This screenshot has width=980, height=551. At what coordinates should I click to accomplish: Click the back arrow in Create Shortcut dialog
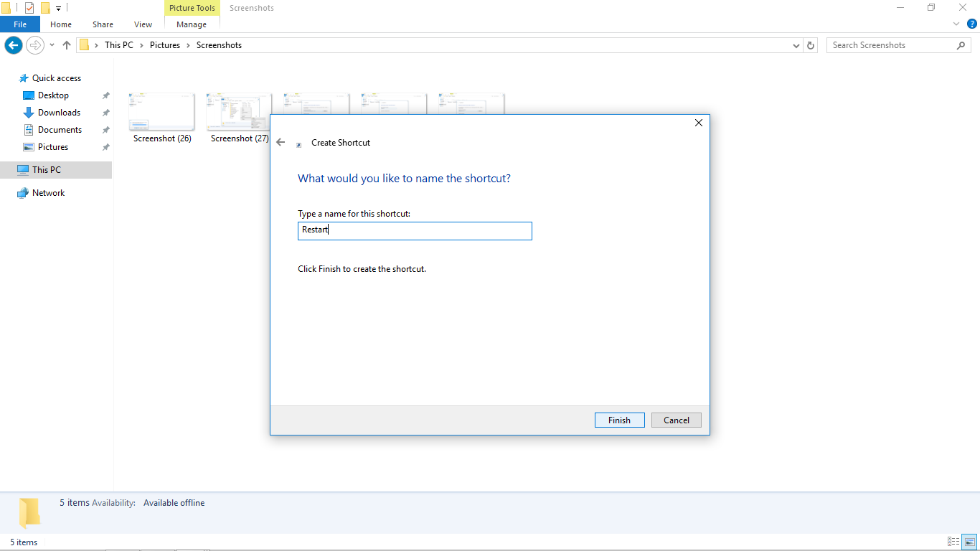[281, 143]
